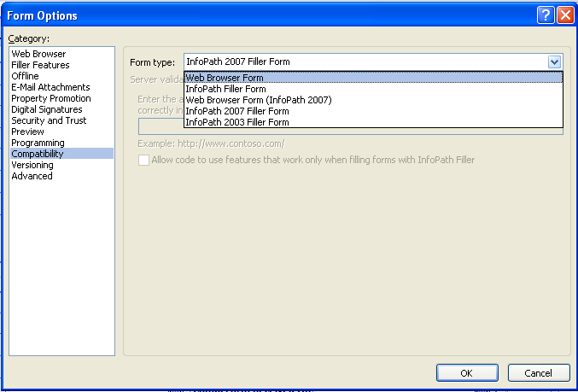Toggle Allow code to use Filler features checkbox

pos(143,160)
